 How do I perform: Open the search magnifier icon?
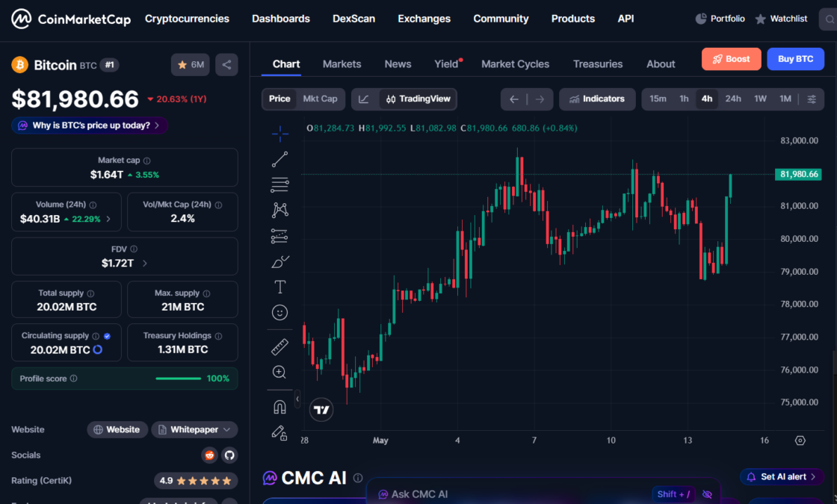830,19
